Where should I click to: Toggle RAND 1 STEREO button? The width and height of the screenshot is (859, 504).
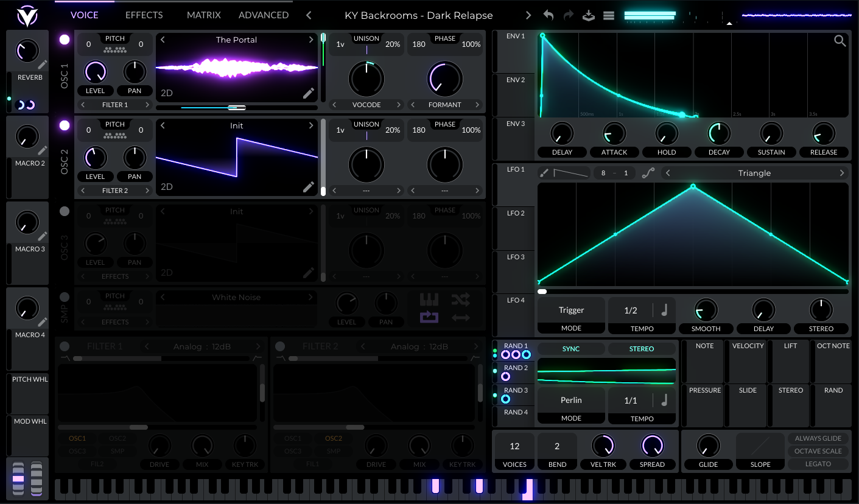coord(642,349)
